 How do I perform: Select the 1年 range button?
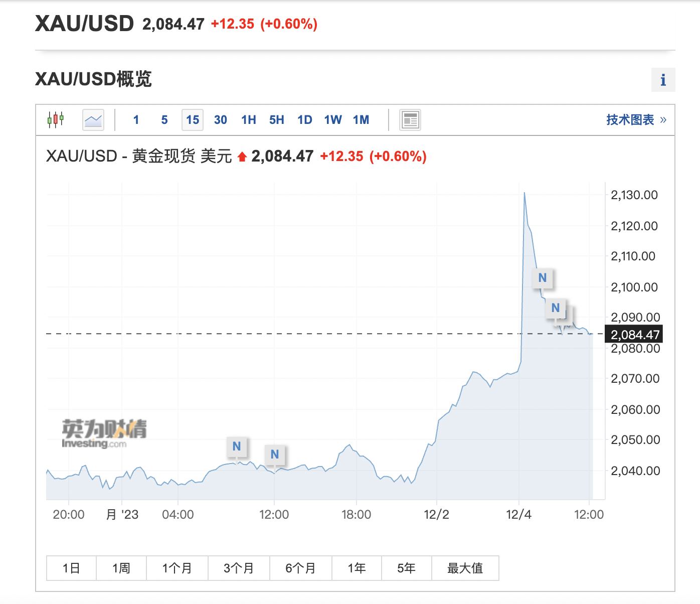(x=357, y=568)
